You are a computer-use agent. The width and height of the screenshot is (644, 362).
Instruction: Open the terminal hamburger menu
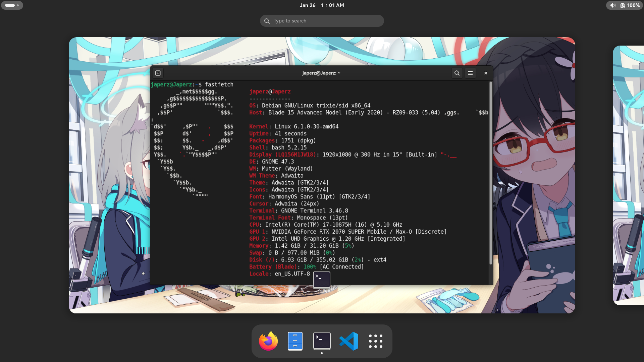click(x=471, y=73)
